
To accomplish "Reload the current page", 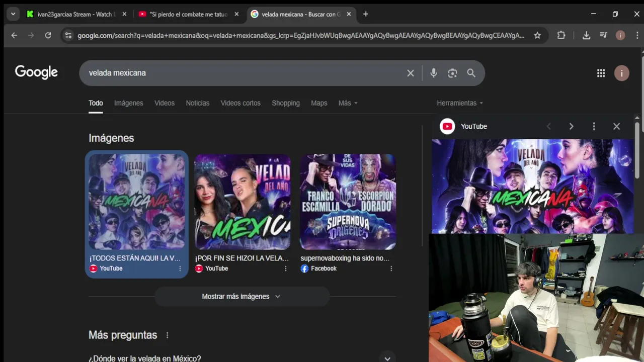I will pyautogui.click(x=48, y=35).
